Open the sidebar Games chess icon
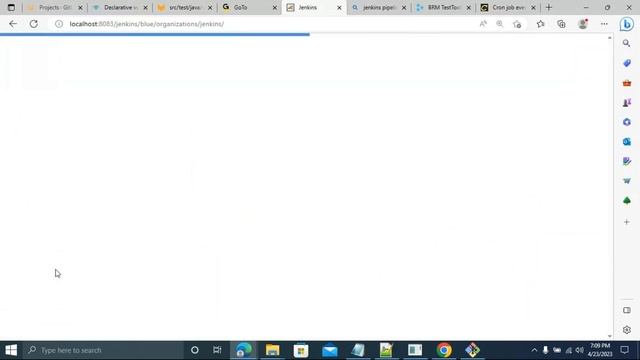 tap(627, 103)
